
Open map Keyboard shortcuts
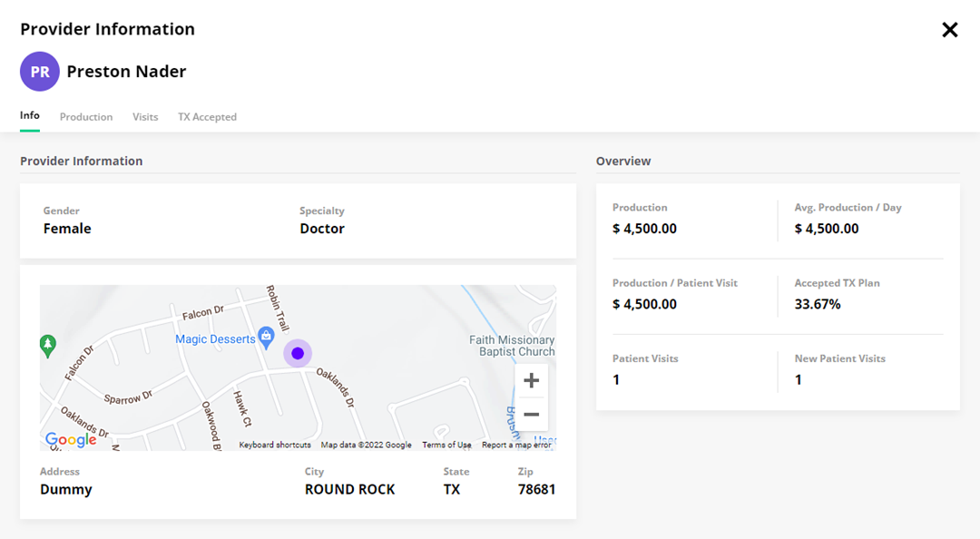point(275,446)
